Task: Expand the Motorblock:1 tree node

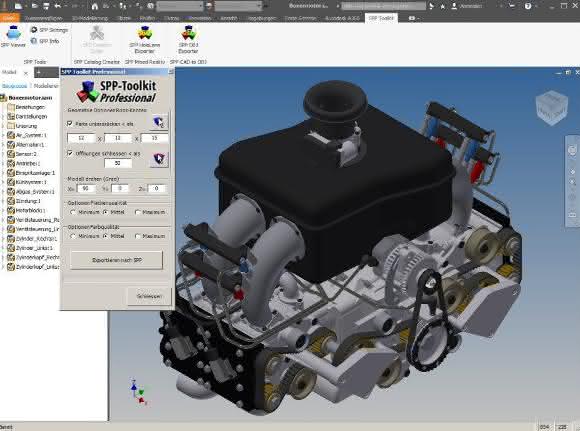Action: [x=3, y=210]
